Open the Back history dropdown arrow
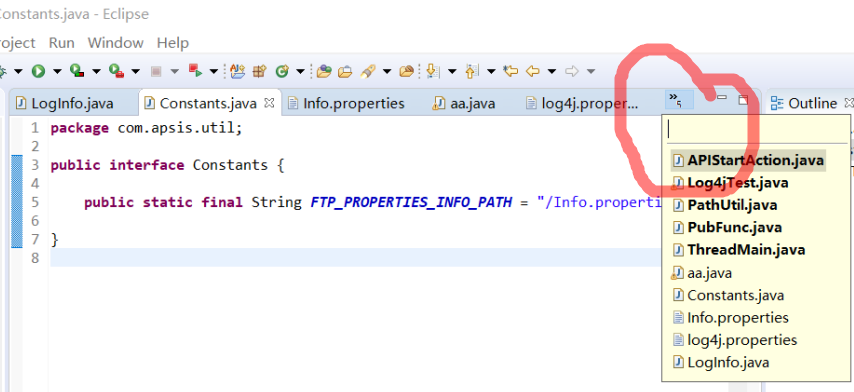 [552, 71]
